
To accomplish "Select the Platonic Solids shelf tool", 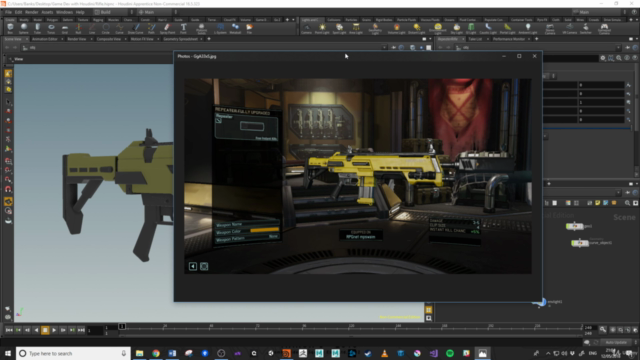I will [x=201, y=29].
